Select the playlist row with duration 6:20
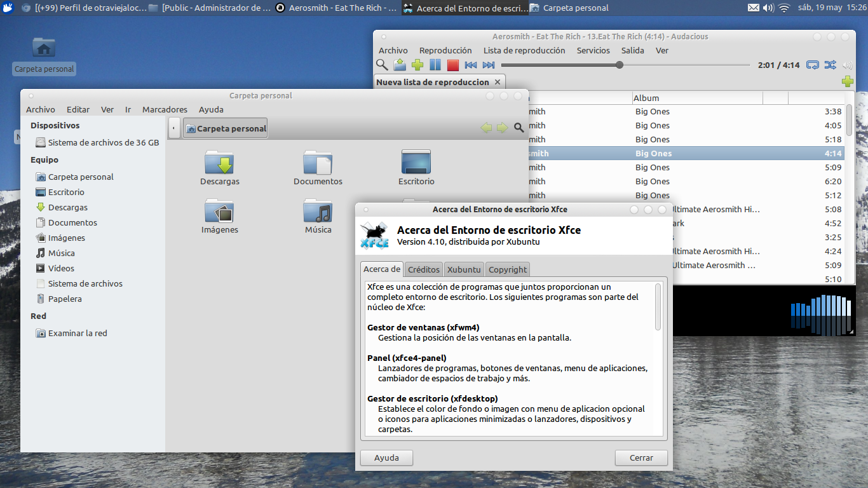This screenshot has height=488, width=868. click(686, 181)
